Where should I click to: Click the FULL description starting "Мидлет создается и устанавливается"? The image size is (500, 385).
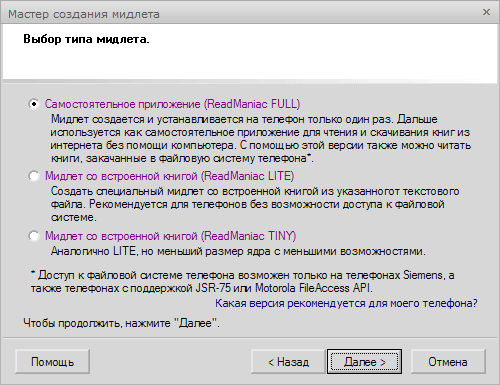(261, 139)
